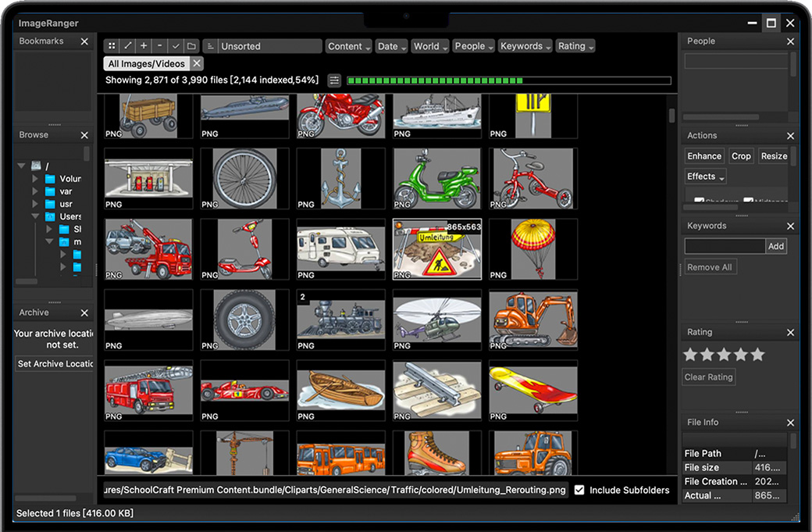
Task: Open the Effects dropdown in Actions
Action: coord(706,177)
